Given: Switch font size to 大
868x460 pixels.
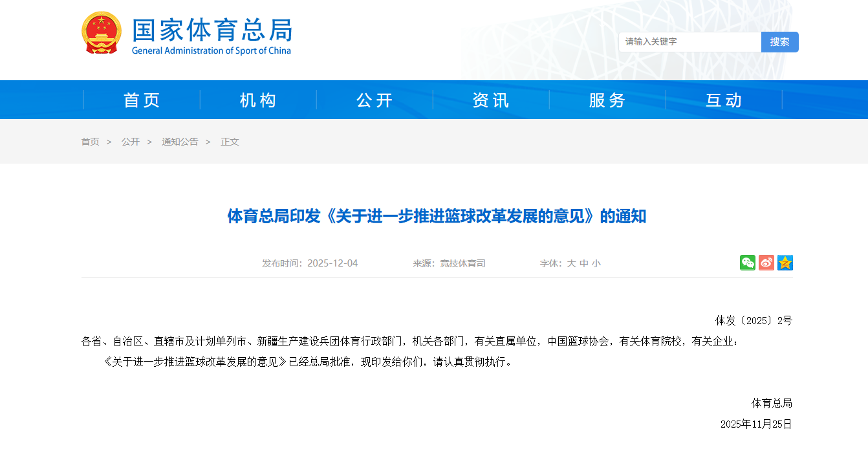Looking at the screenshot, I should [572, 263].
